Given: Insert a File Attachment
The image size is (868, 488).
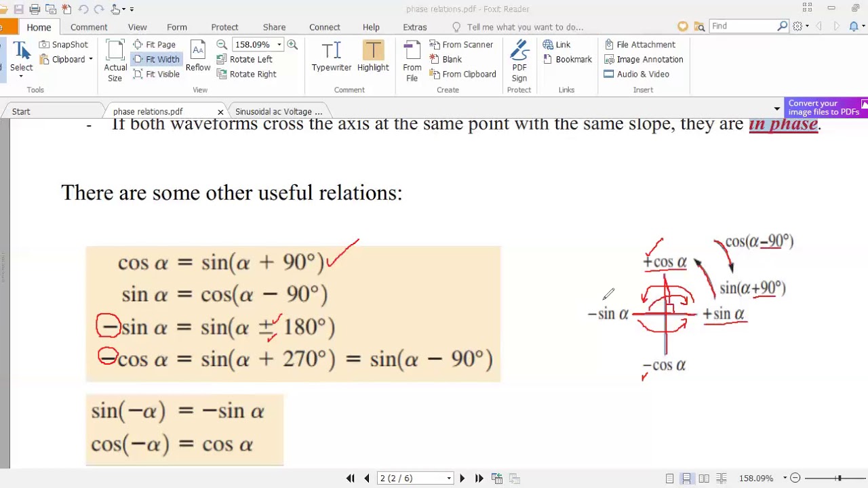Looking at the screenshot, I should [x=639, y=45].
